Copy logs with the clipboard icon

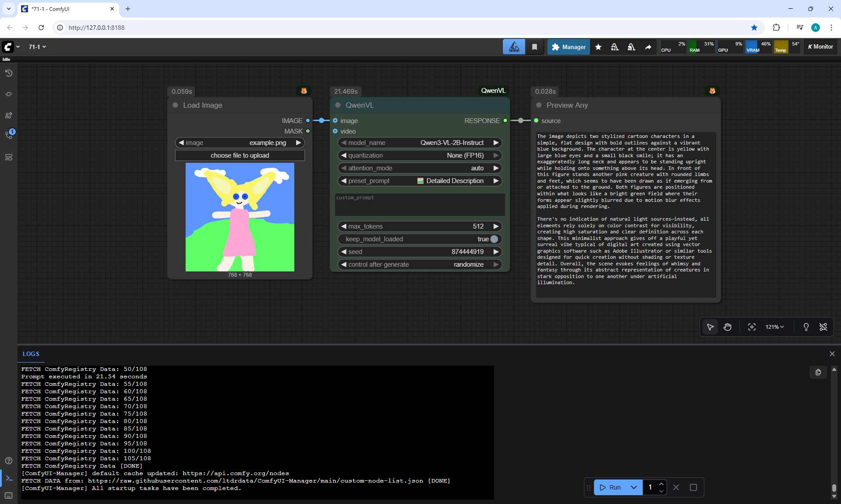point(818,372)
